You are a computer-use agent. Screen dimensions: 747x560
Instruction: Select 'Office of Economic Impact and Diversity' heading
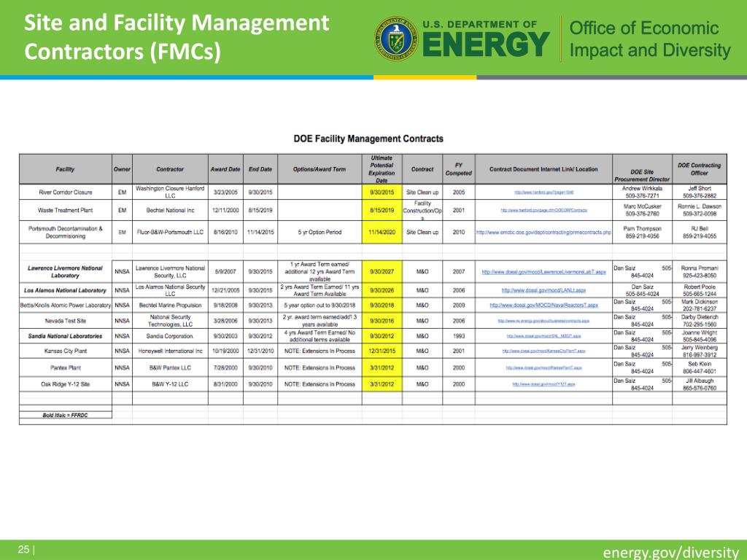(x=650, y=39)
